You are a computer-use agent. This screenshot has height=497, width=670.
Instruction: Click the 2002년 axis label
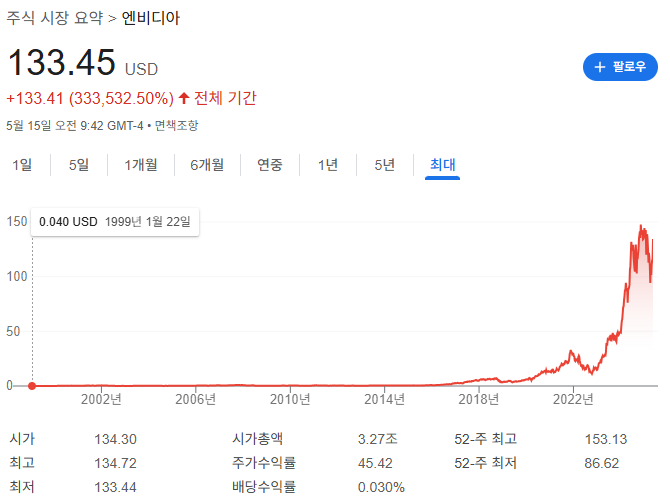(101, 399)
